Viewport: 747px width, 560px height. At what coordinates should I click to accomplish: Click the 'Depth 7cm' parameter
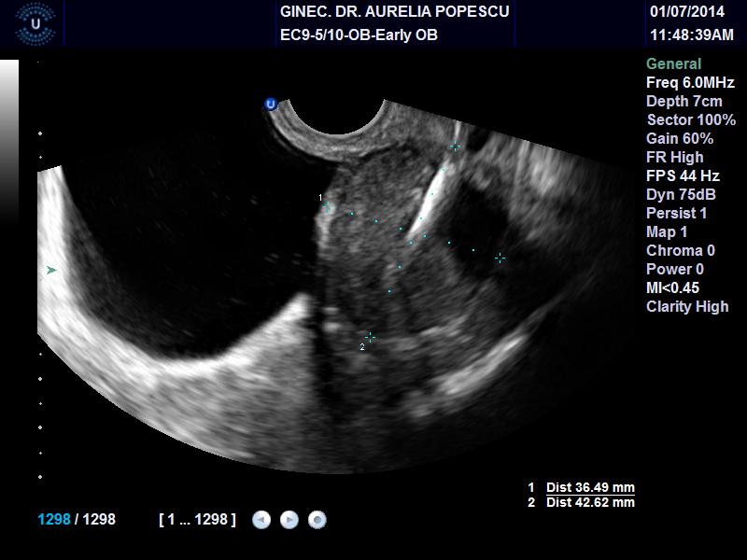point(684,101)
